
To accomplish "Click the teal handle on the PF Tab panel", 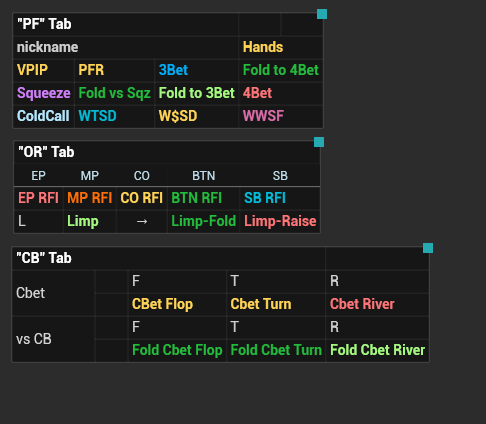I will click(x=322, y=14).
